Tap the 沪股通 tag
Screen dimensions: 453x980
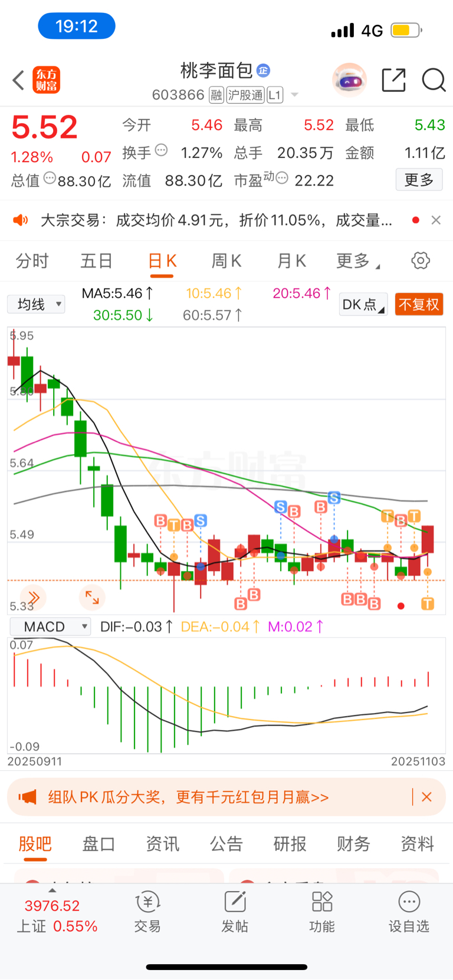click(x=245, y=95)
